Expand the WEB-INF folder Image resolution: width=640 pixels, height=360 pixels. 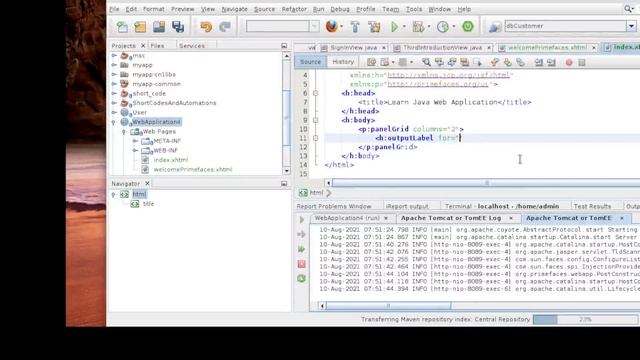(135, 150)
